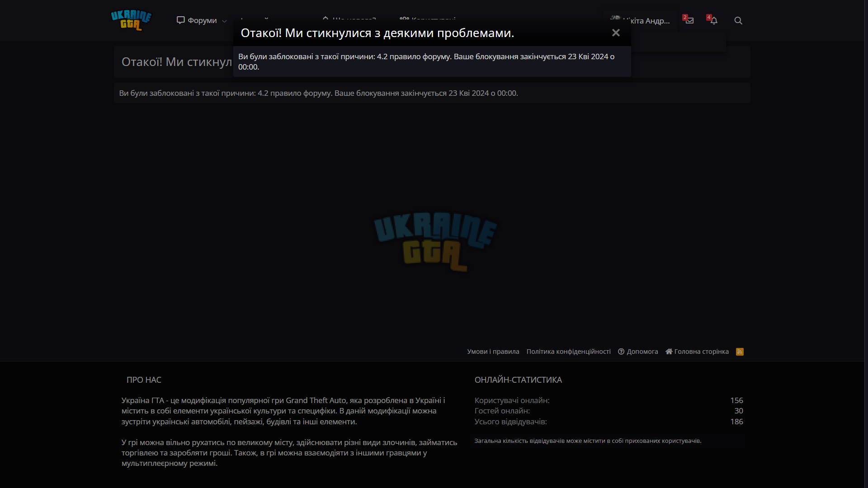Open the Форуми menu
Screen dimensions: 868x488
197,20
